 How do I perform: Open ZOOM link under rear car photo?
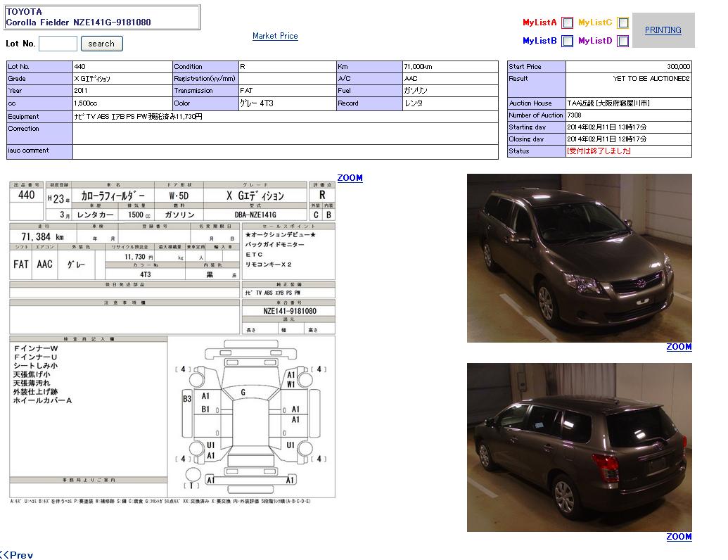pos(679,537)
